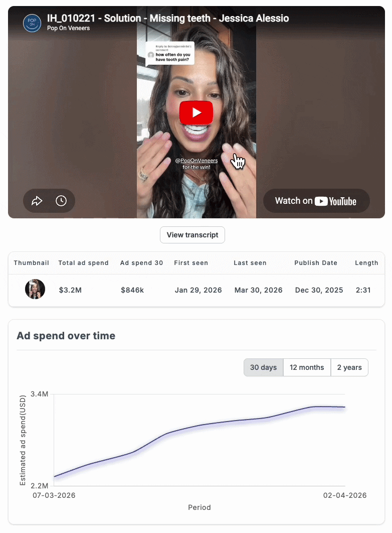
Task: Click the Ad spend 30 column header
Action: [141, 263]
